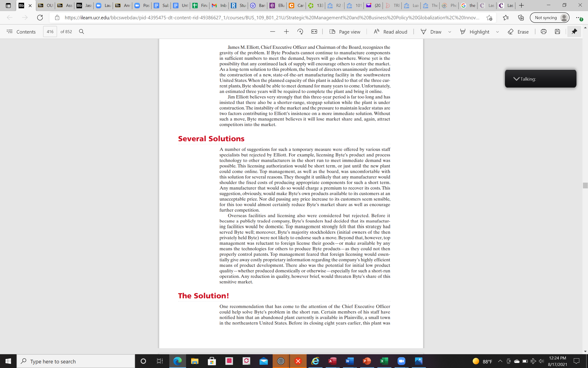Screen dimensions: 588x368
Task: Click the 'Several Solutions' heading
Action: click(x=211, y=139)
